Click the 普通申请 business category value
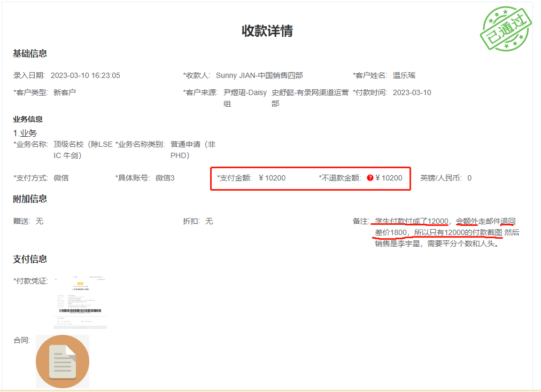This screenshot has height=392, width=541. click(x=193, y=150)
